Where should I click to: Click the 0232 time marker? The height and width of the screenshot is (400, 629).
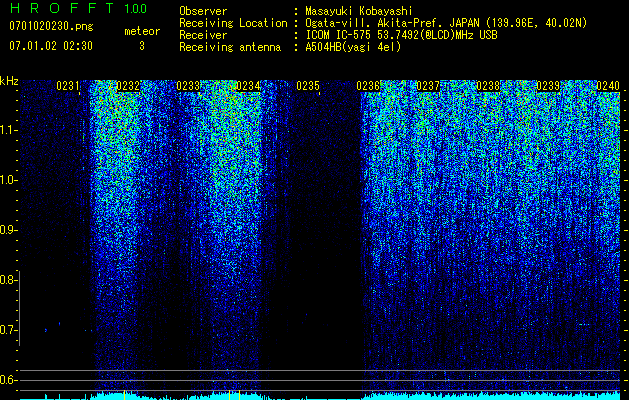(128, 86)
